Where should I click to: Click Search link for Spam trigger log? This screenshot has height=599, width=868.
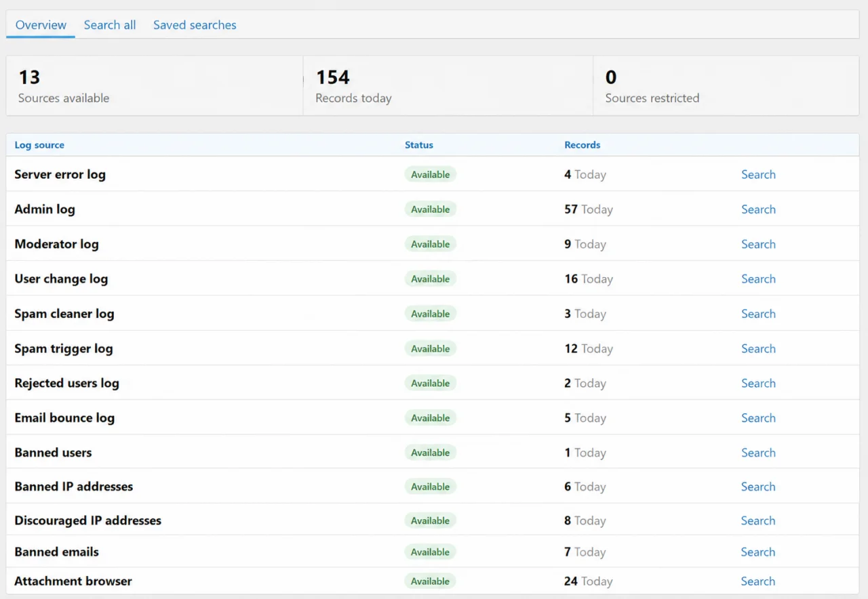tap(758, 348)
